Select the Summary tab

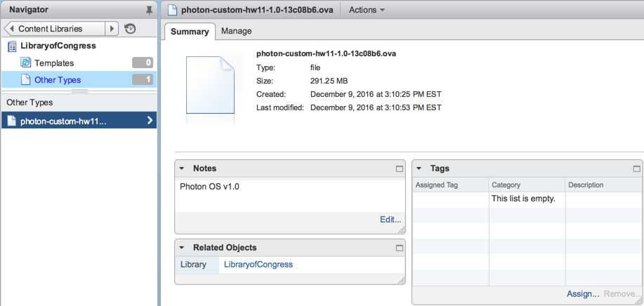point(190,32)
